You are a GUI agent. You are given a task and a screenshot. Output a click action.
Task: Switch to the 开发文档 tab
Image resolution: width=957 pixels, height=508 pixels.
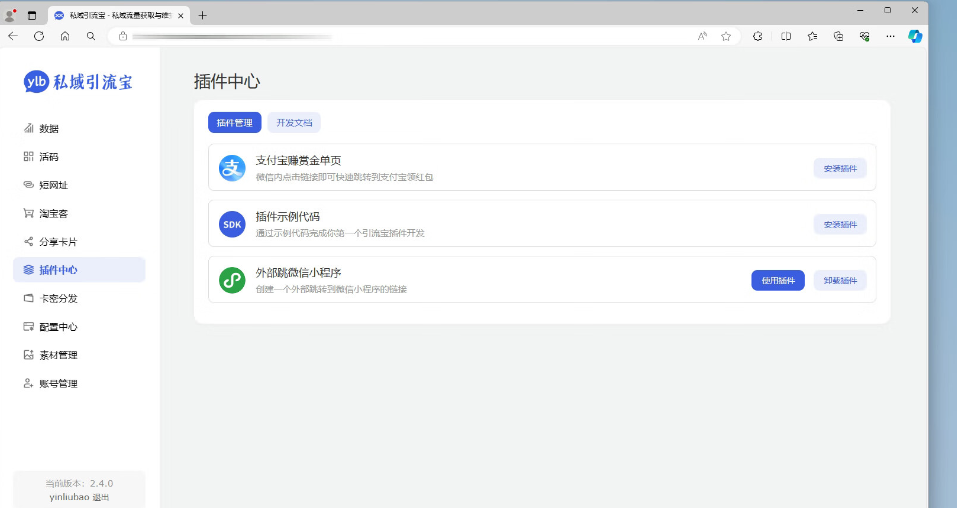pos(294,123)
